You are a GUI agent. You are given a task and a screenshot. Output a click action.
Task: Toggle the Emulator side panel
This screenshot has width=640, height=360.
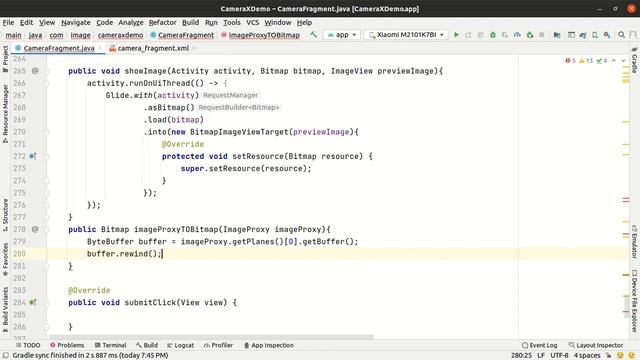(634, 241)
